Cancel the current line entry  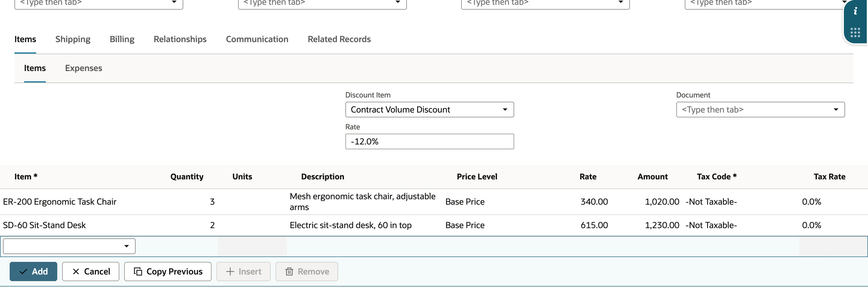[91, 272]
